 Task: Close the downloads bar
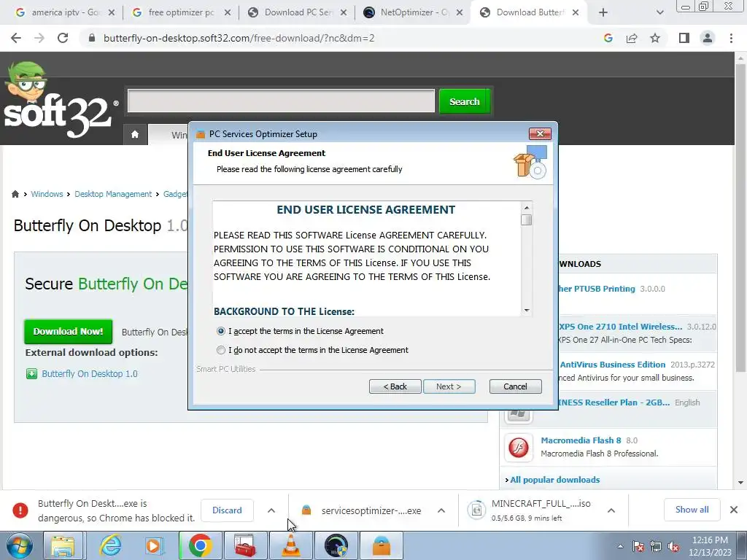pos(734,510)
